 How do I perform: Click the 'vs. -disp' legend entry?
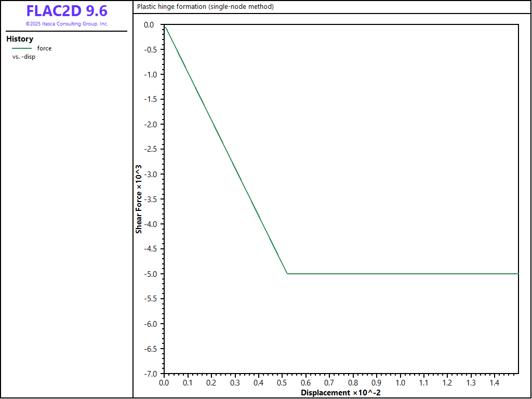pos(24,57)
